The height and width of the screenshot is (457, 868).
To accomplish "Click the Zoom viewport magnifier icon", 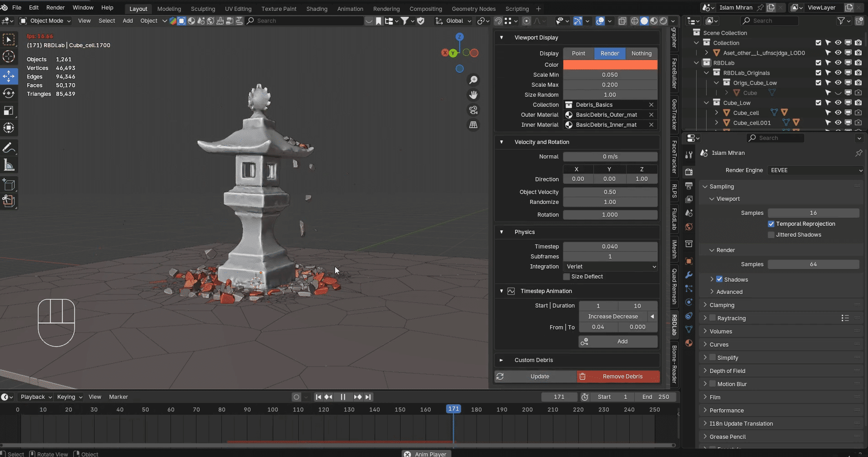I will tap(473, 80).
